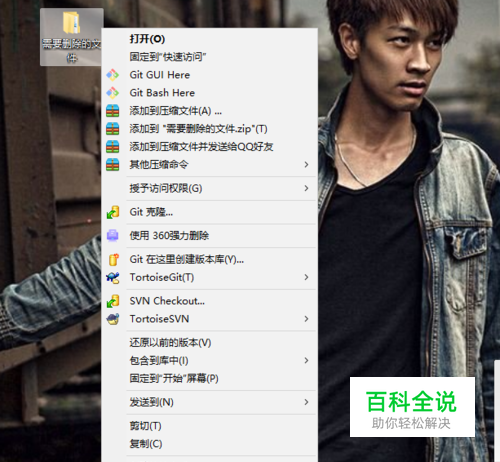Choose Git 克隆... menu entry

pos(210,212)
